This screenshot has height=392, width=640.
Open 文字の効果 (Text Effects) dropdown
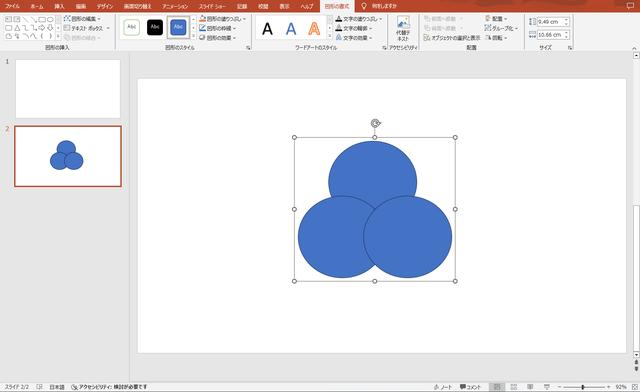(353, 38)
